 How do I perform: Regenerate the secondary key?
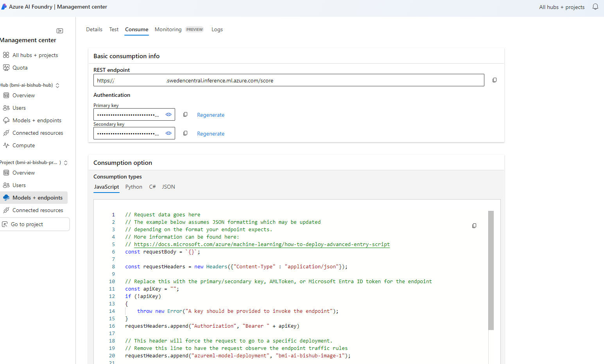[211, 134]
